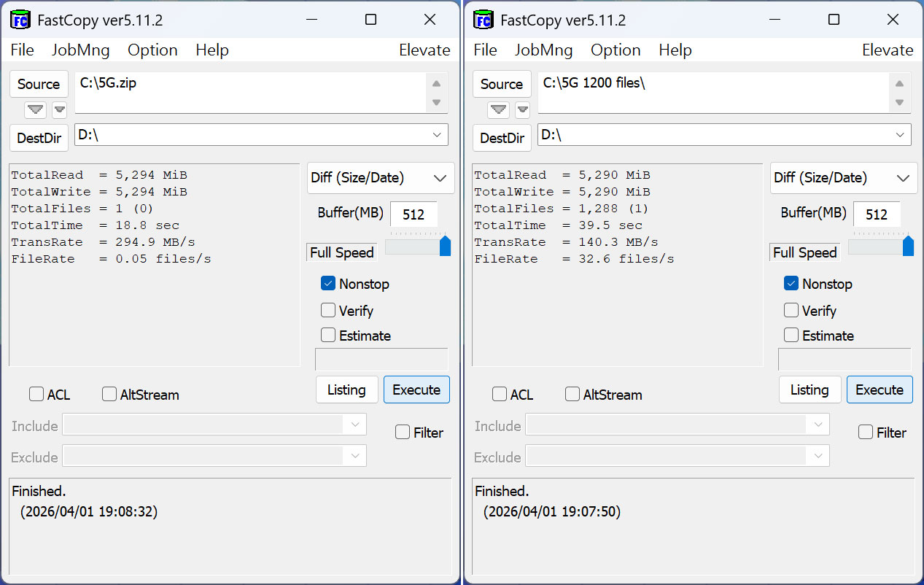This screenshot has width=924, height=585.
Task: Click source field scroll-down arrow in right window
Action: [x=899, y=102]
